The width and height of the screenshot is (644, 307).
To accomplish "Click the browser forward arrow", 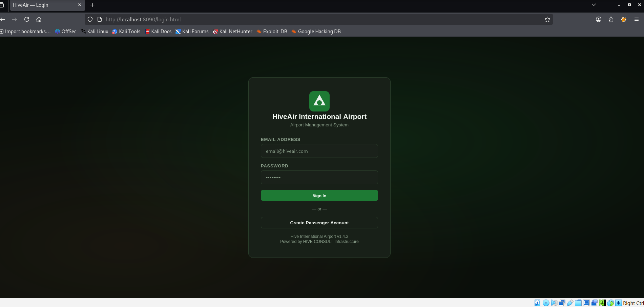I will [14, 19].
